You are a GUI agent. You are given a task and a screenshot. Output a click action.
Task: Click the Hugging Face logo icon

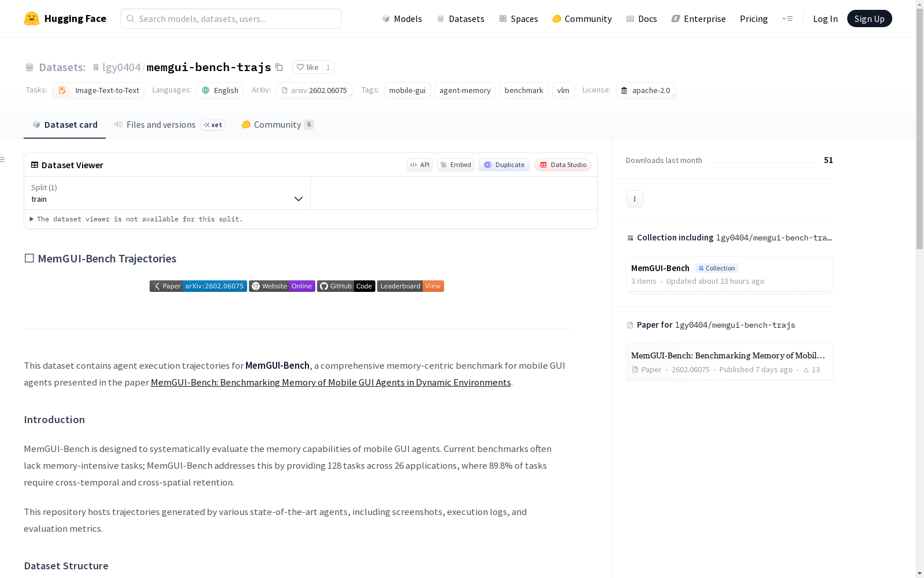pos(32,18)
